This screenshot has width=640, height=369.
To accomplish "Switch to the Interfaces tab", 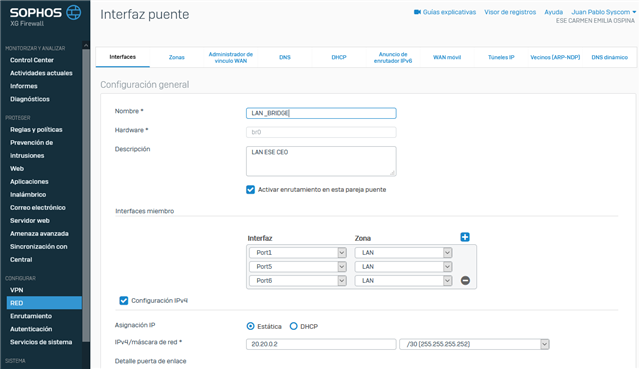I will click(x=122, y=57).
